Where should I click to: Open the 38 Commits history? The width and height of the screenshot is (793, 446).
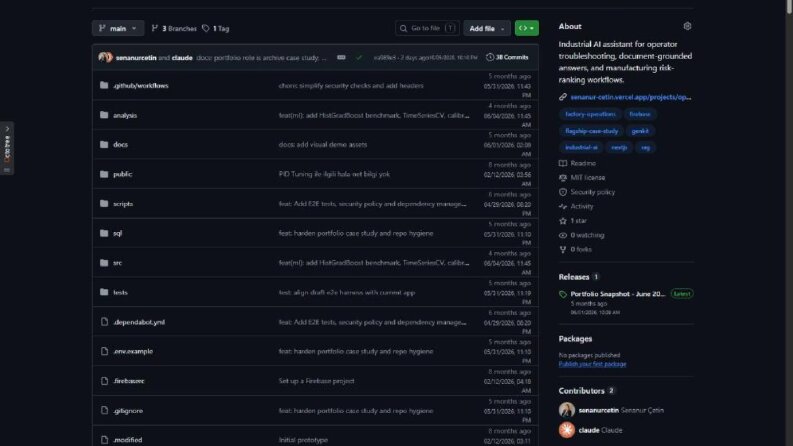point(507,58)
